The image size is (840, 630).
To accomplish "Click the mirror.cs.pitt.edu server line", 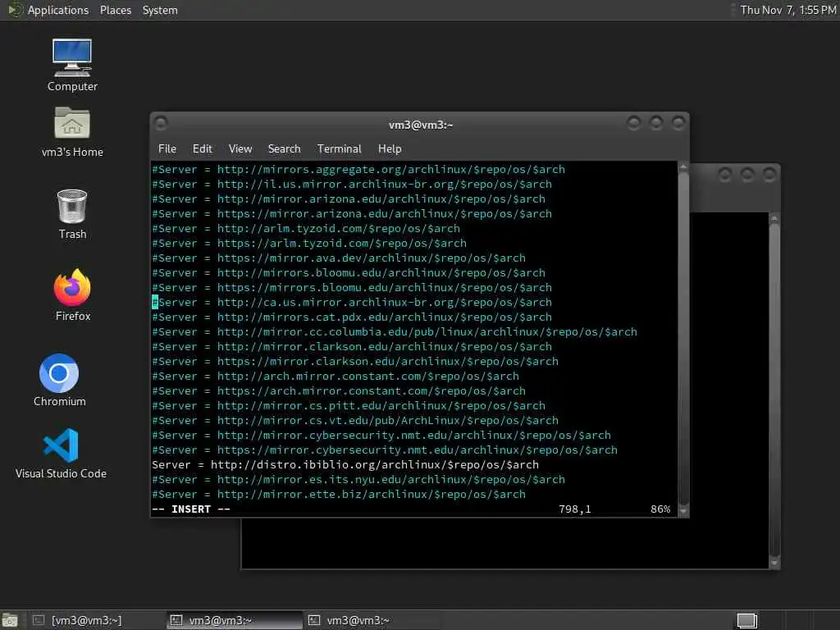I will (x=349, y=406).
